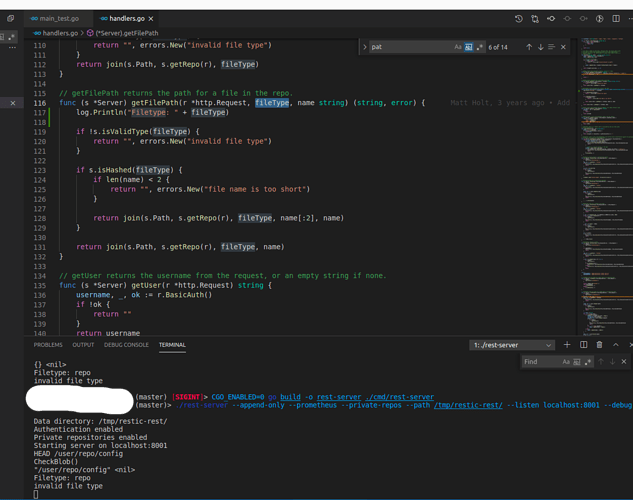Toggle regex button in left sidebar search
Image resolution: width=633 pixels, height=500 pixels.
point(11,37)
